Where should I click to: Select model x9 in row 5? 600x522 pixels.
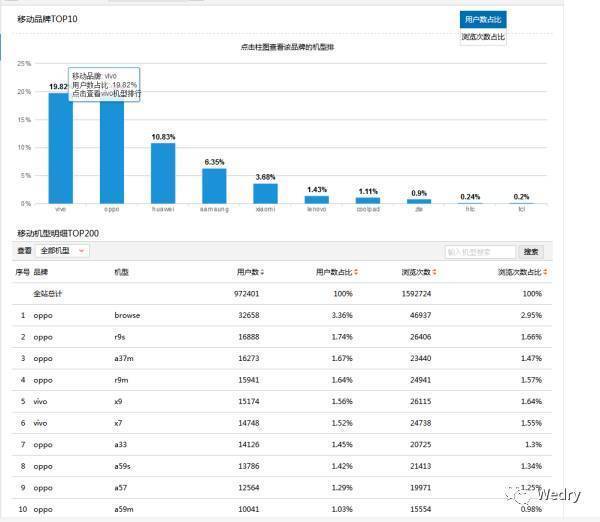118,401
